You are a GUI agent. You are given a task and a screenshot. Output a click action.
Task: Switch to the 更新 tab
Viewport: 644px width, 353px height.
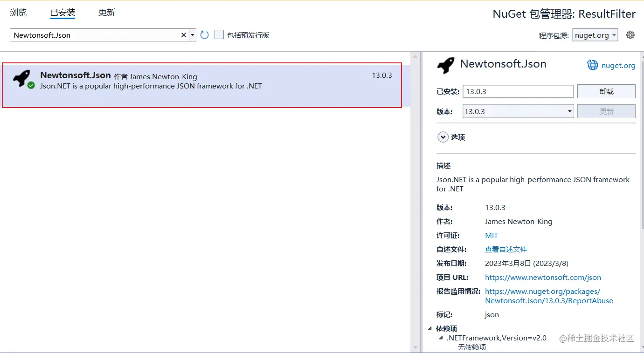107,13
